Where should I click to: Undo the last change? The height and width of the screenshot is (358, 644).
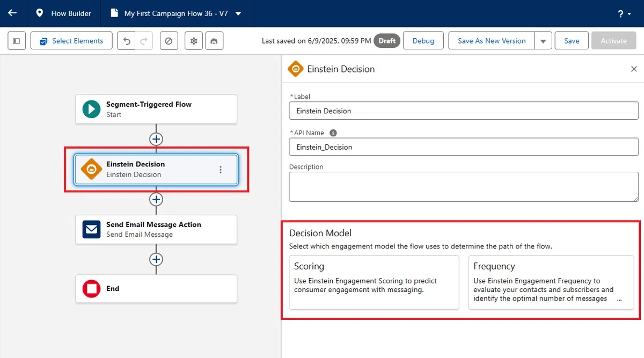(x=127, y=41)
